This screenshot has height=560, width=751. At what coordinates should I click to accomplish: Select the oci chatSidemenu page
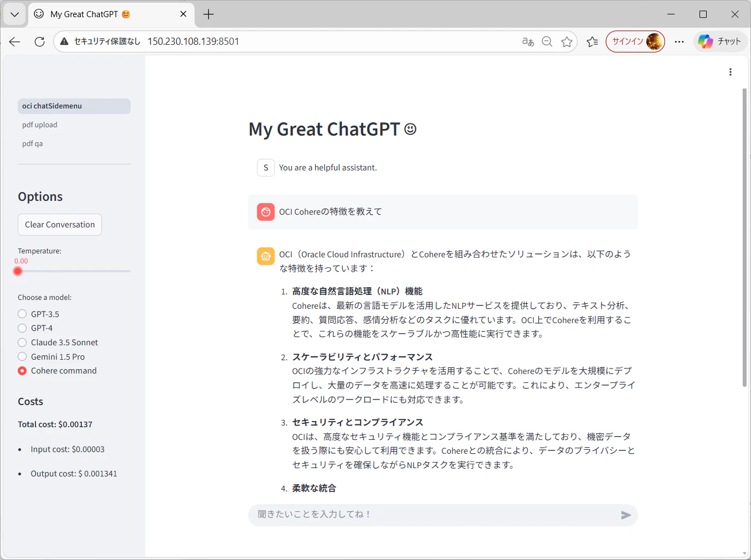pos(74,106)
